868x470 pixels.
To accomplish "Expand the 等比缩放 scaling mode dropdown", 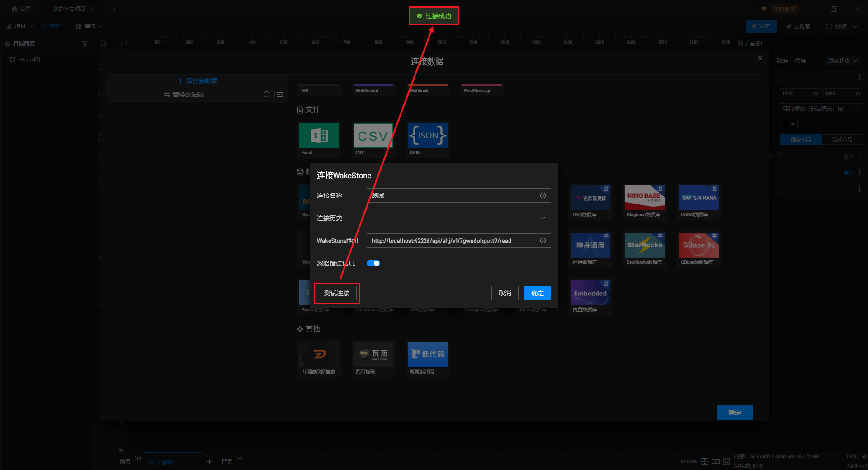I will point(821,109).
